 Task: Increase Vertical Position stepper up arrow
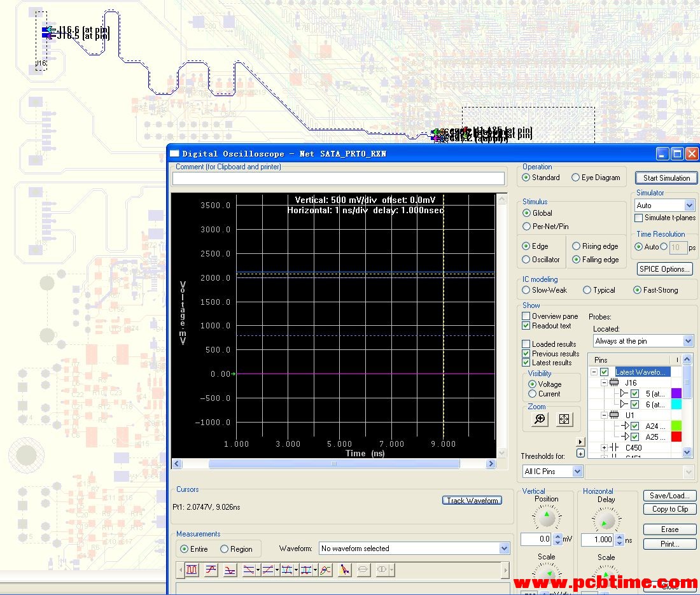click(x=557, y=536)
